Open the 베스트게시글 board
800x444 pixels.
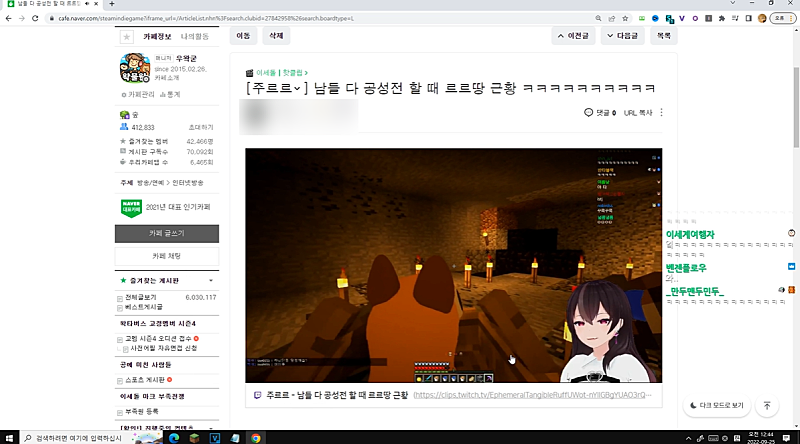coord(144,307)
